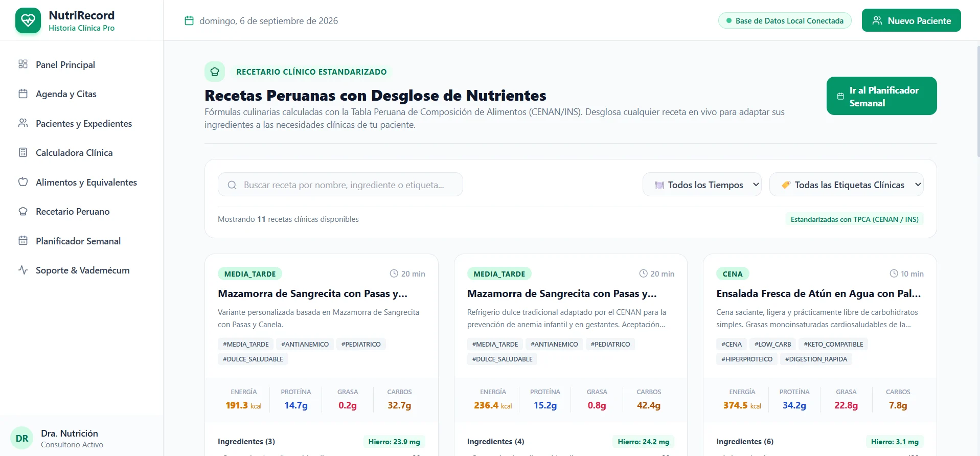Click the #KETO_COMPATIBLE tag

click(x=833, y=344)
